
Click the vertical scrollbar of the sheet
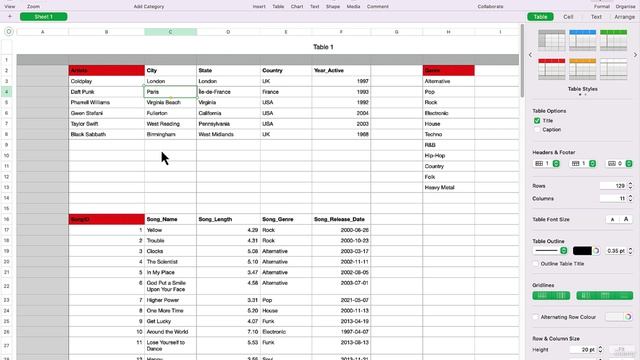(x=522, y=60)
